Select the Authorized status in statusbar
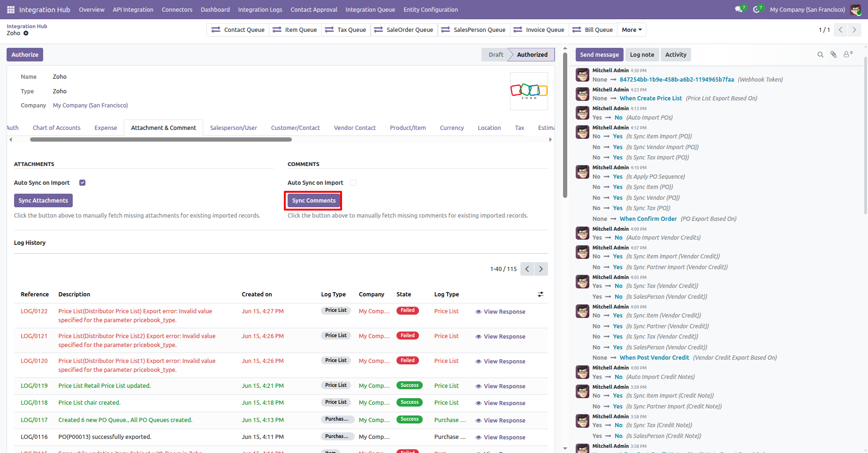The image size is (868, 453). pos(532,55)
